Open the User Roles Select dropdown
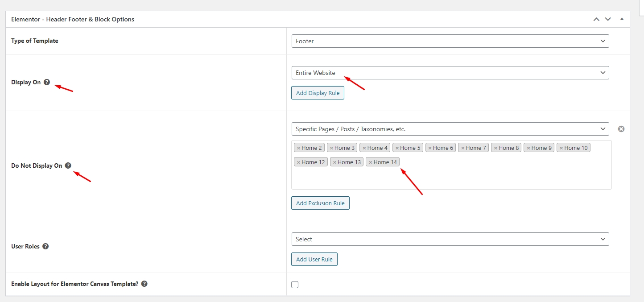 point(450,239)
